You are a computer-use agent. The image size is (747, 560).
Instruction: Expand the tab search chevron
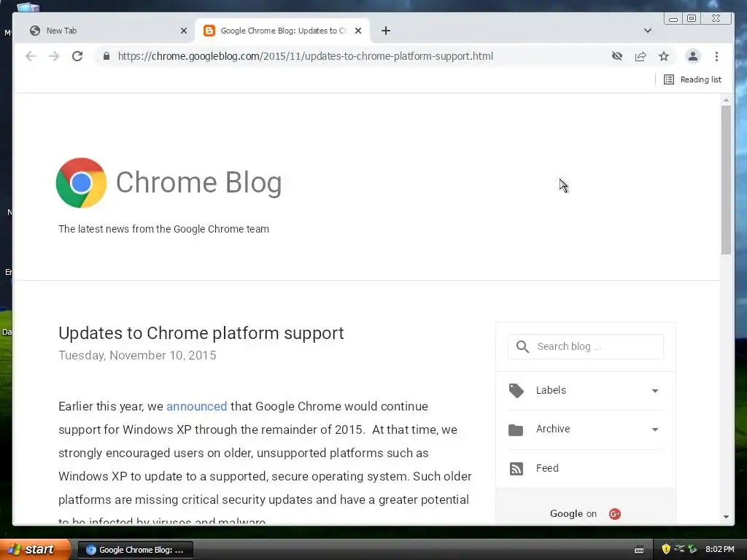click(x=648, y=31)
